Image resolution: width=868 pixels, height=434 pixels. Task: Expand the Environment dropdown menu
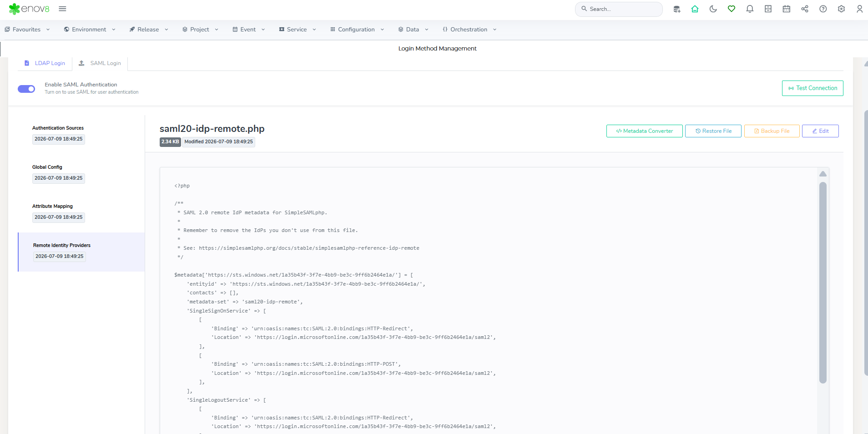[x=90, y=30]
